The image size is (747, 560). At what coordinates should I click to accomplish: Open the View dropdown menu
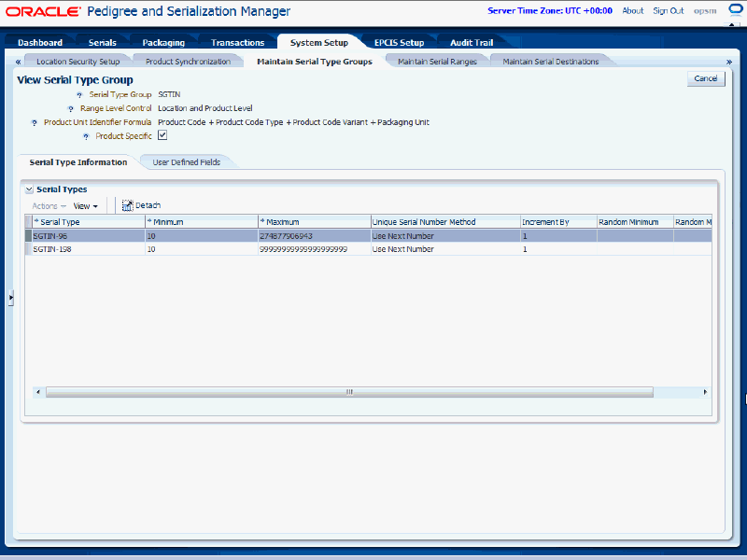click(85, 206)
